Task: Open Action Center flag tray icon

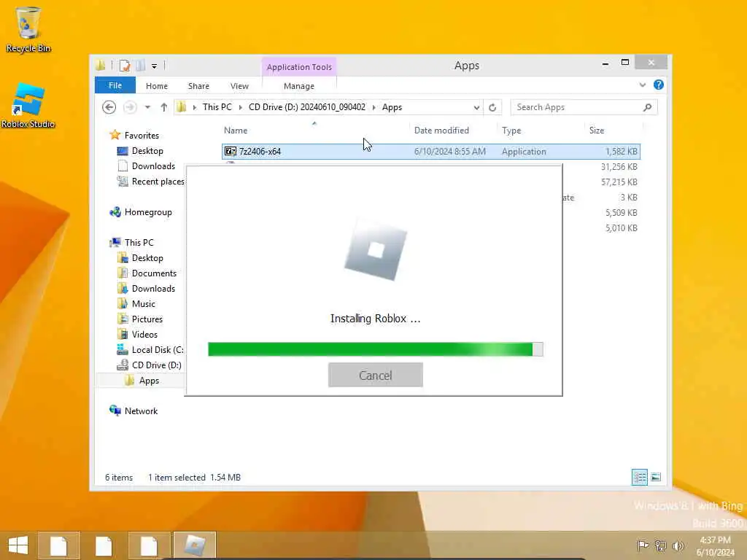Action: tap(643, 545)
